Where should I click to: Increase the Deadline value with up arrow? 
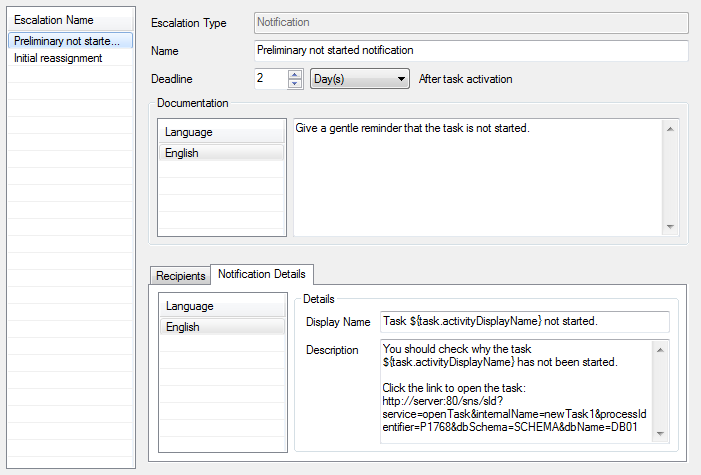(295, 73)
